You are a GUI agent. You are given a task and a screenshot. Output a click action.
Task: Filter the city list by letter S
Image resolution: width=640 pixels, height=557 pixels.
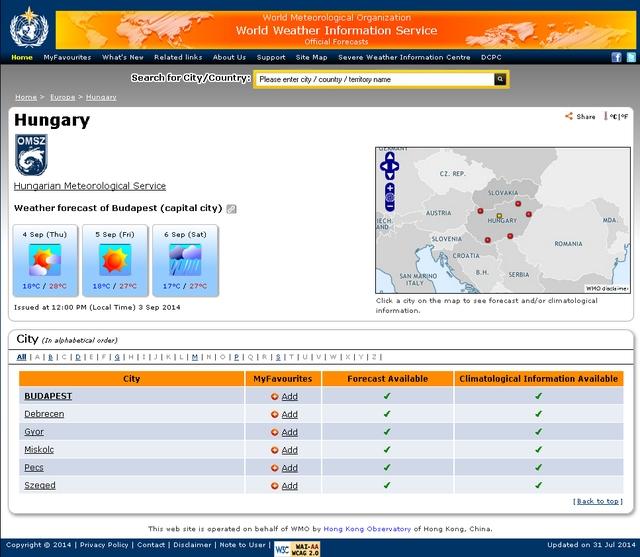tap(278, 357)
